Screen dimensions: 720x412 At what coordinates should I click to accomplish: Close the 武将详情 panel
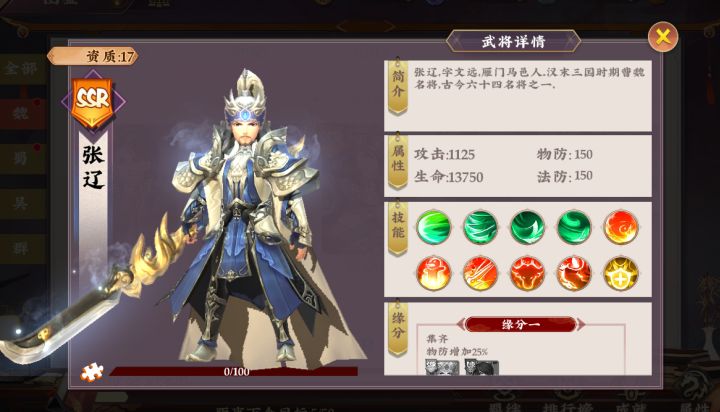pyautogui.click(x=663, y=37)
